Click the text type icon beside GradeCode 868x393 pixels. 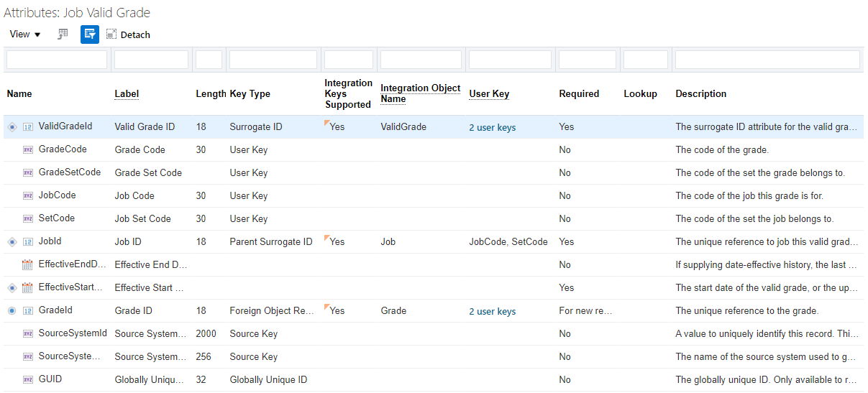click(x=28, y=150)
